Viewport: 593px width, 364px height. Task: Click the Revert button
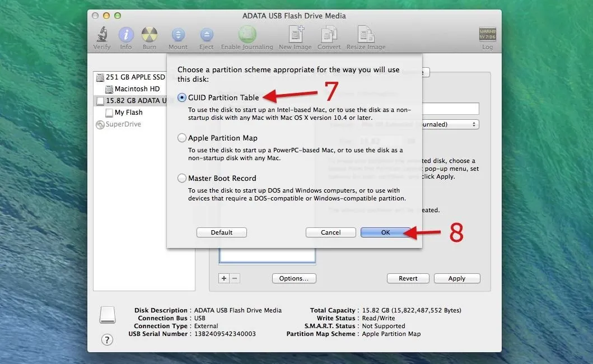point(408,278)
